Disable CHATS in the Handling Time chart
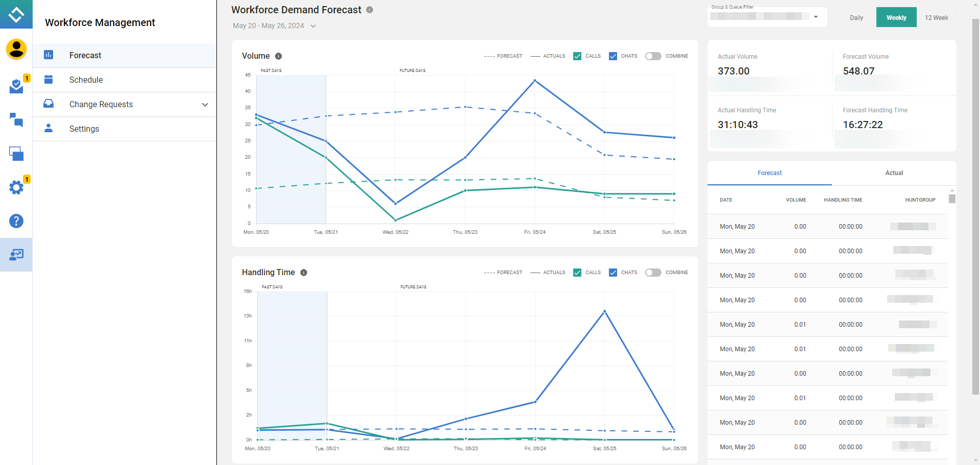Image resolution: width=980 pixels, height=465 pixels. (612, 273)
